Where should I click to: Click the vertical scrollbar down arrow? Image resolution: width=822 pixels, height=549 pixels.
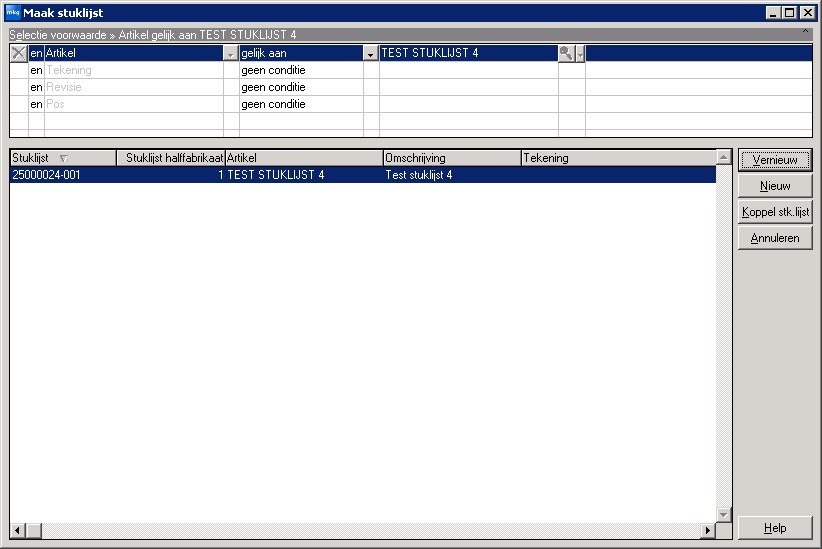coord(724,515)
